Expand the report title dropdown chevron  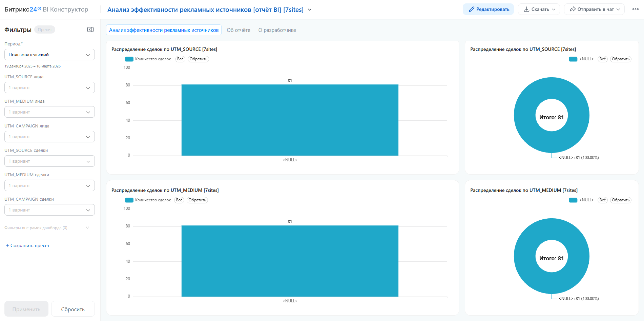(x=310, y=10)
